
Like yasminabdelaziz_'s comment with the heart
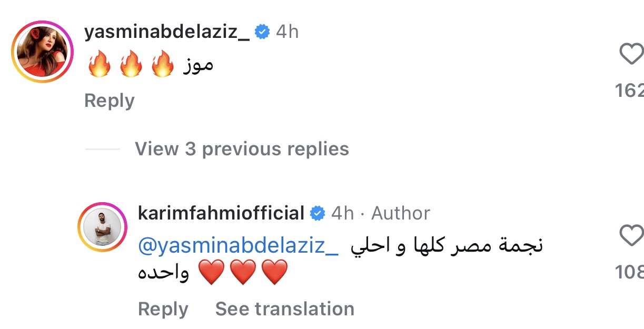(632, 54)
